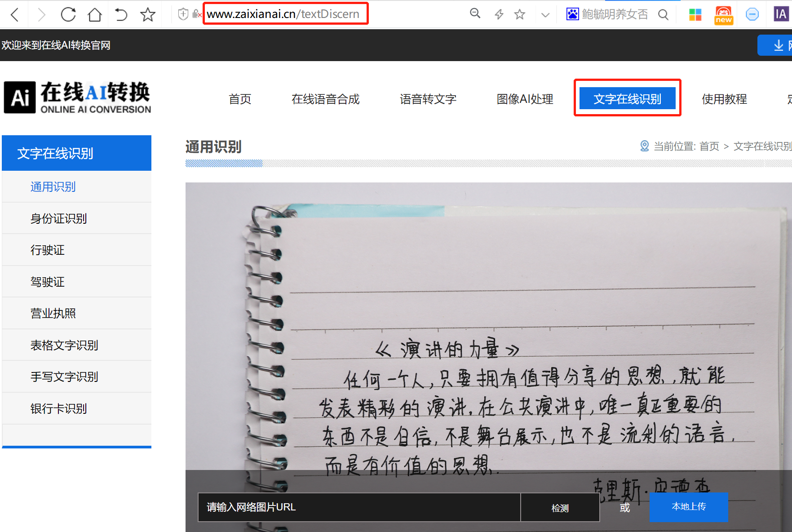792x532 pixels.
Task: Click the search magnifier button in search box
Action: coord(663,14)
